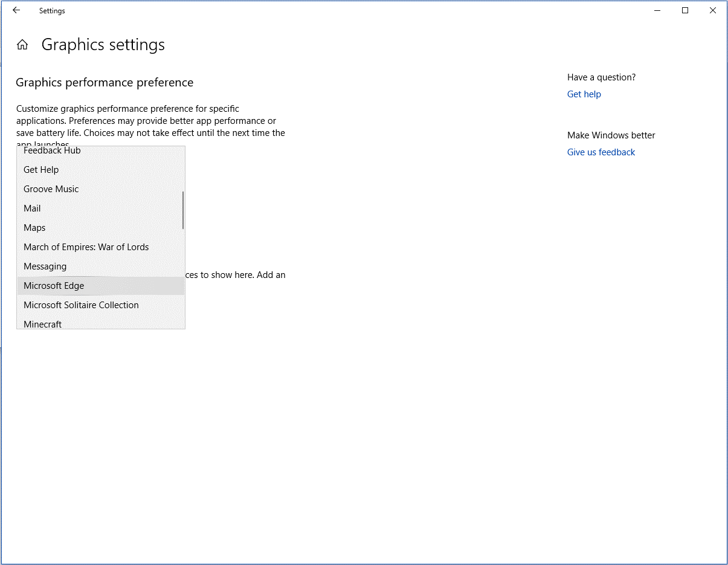Pick Groove Music from the dropdown list
The image size is (728, 565).
coord(101,189)
